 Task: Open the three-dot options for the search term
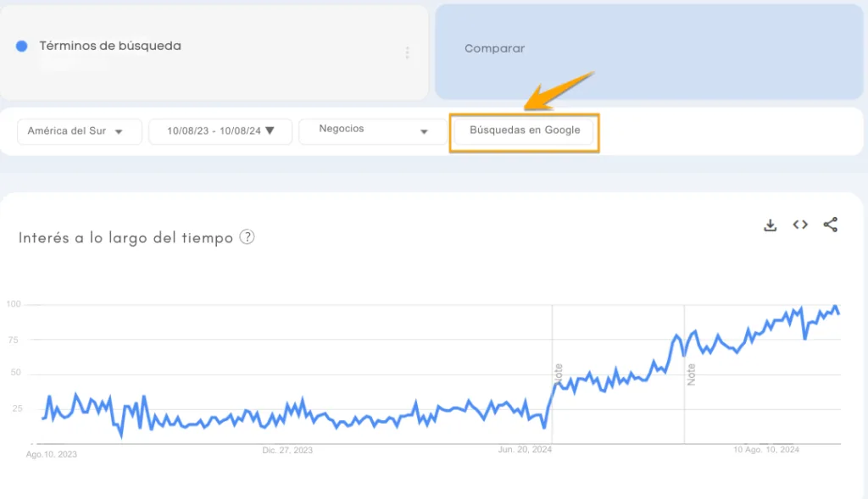pyautogui.click(x=407, y=53)
